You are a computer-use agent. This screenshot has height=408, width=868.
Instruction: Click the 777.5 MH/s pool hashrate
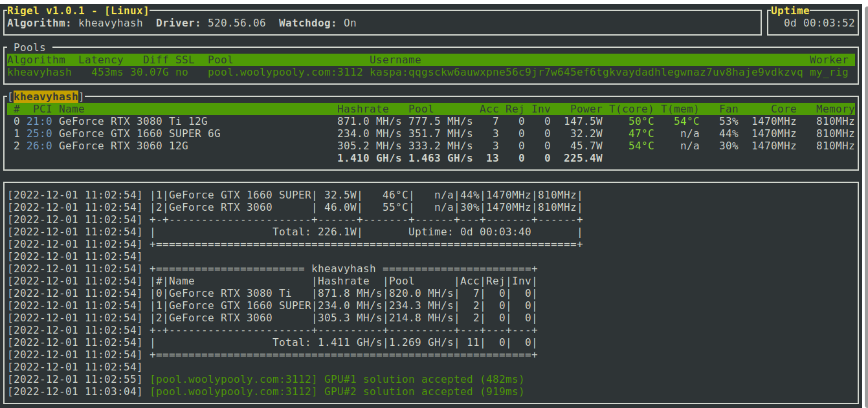click(x=441, y=121)
